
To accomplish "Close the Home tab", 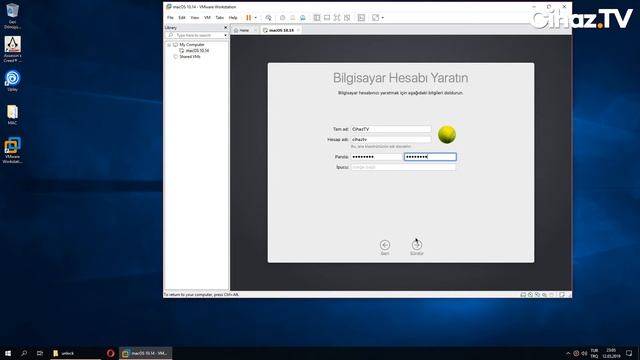I will 256,30.
